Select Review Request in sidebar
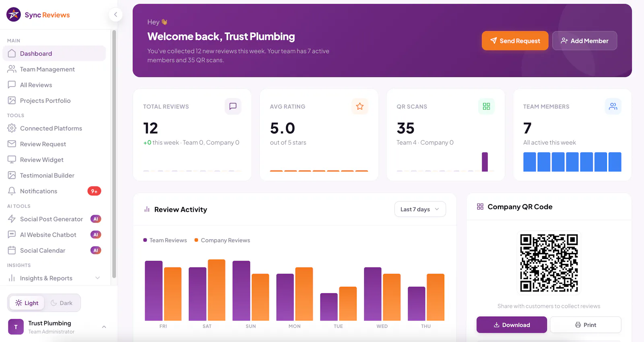 [54, 144]
